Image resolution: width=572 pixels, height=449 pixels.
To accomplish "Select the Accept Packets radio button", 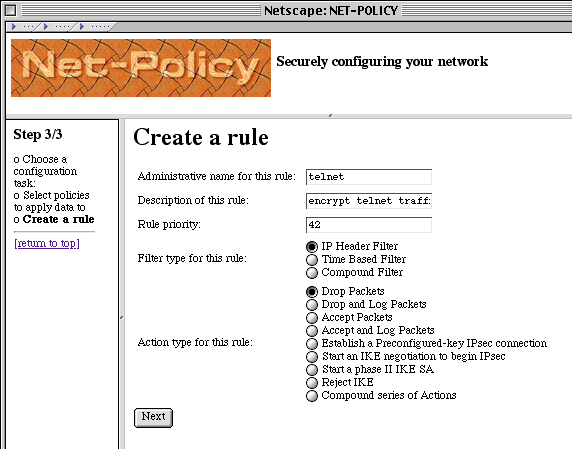I will tap(312, 318).
